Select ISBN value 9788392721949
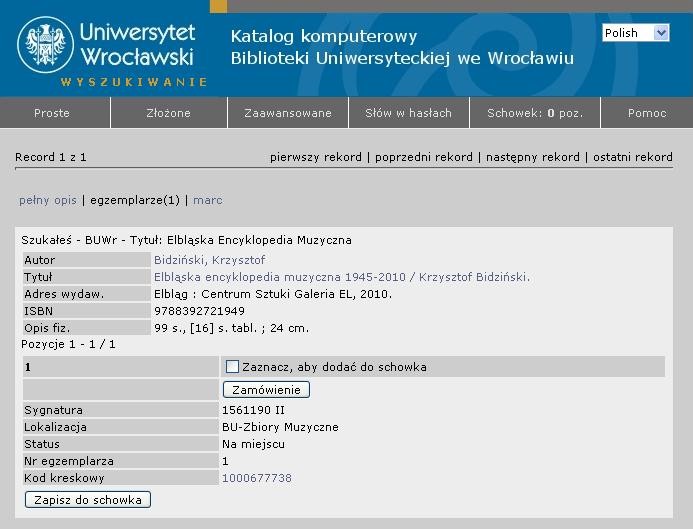Viewport: 693px width, 529px height. click(199, 311)
